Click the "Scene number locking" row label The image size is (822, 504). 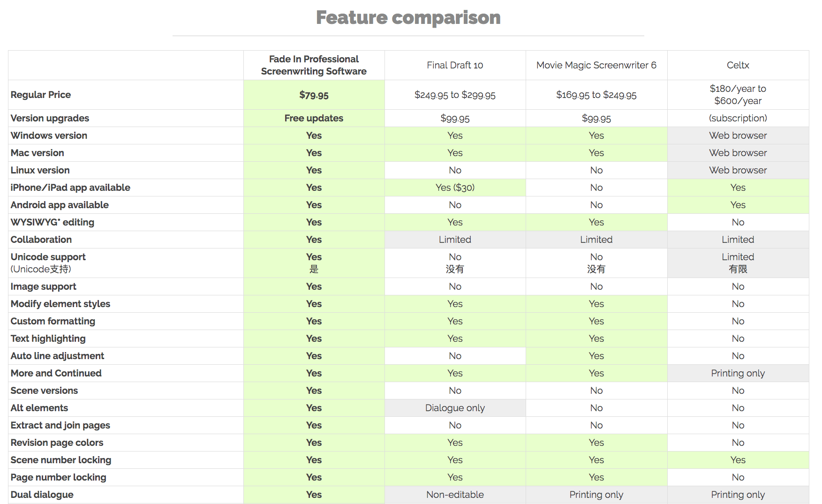(61, 460)
